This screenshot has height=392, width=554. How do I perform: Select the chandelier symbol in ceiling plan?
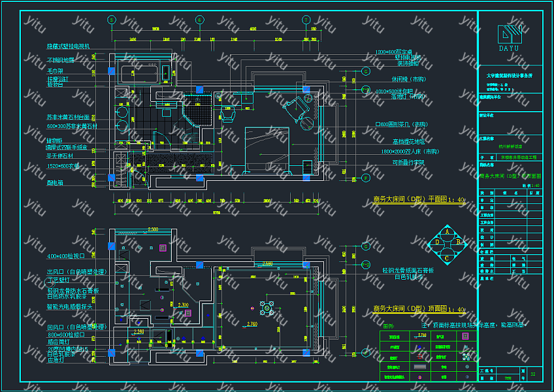coord(267,308)
